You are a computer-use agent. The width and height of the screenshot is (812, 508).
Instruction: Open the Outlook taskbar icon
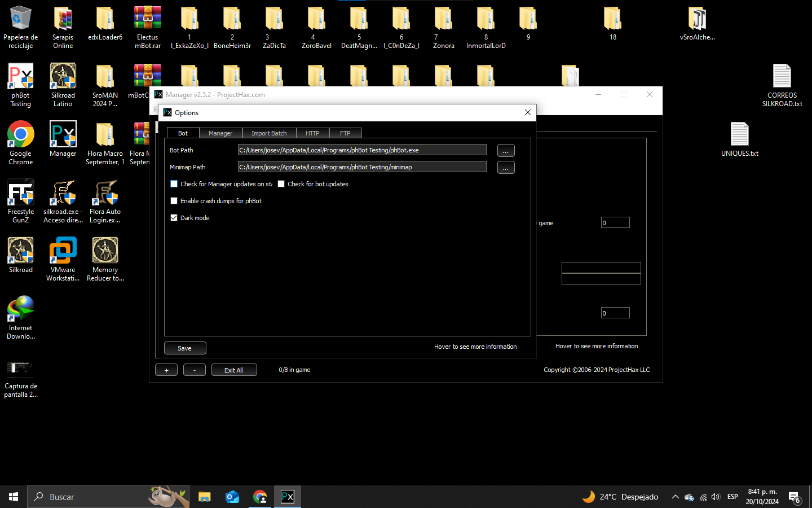[232, 497]
